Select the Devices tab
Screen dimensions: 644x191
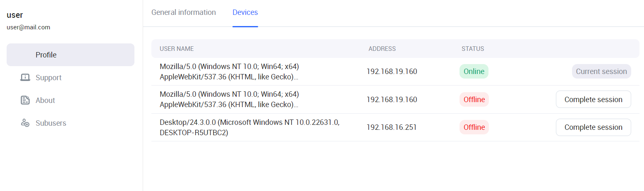tap(245, 12)
